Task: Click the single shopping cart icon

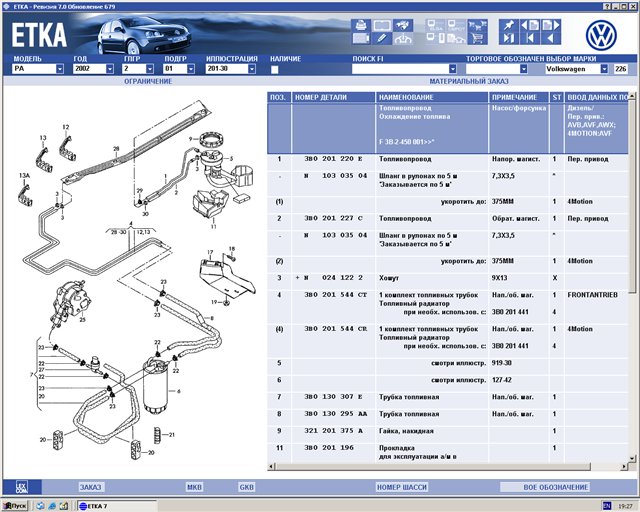Action: 477,39
